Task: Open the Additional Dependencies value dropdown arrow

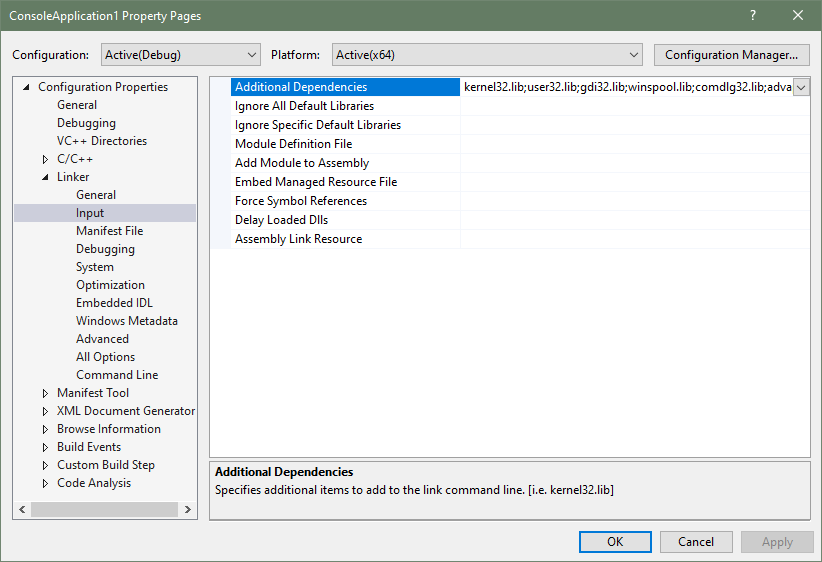Action: point(801,87)
